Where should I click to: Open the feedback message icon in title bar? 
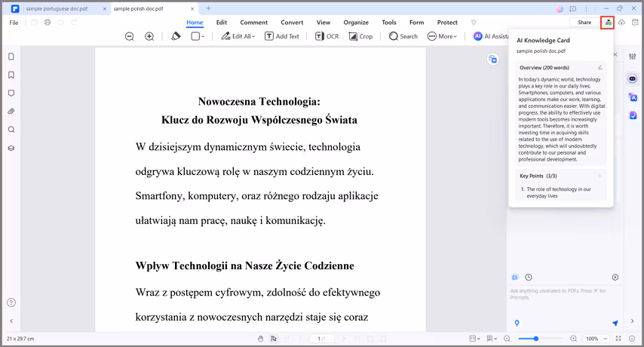[573, 8]
